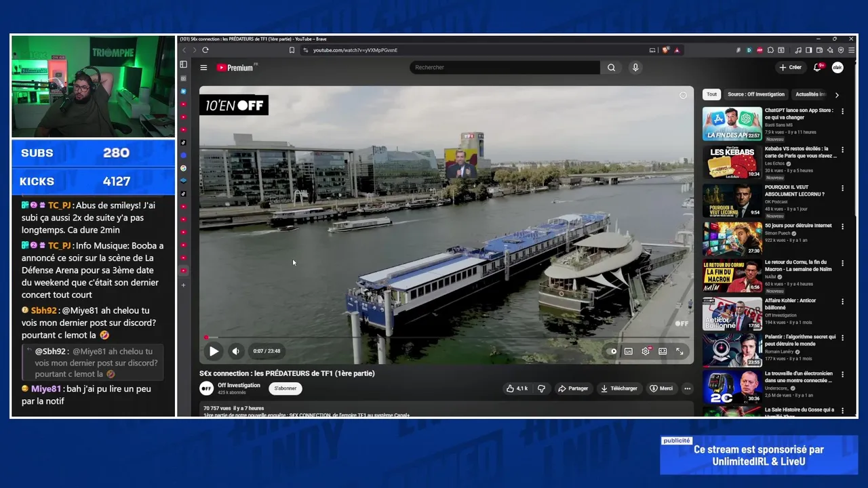Start voice search with microphone icon
This screenshot has width=868, height=488.
635,67
